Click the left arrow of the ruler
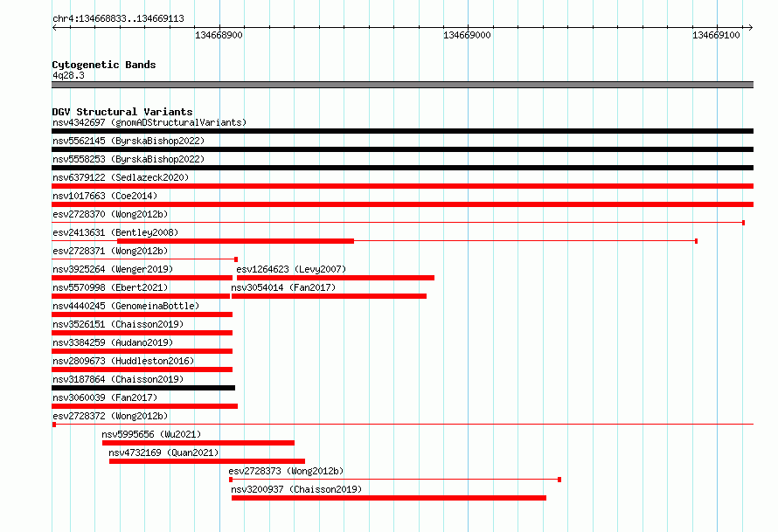 point(55,27)
